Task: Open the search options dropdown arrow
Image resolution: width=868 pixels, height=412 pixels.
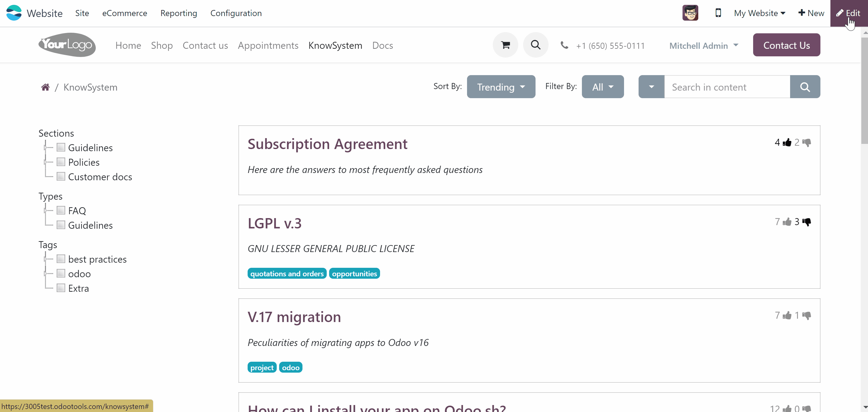Action: coord(651,87)
